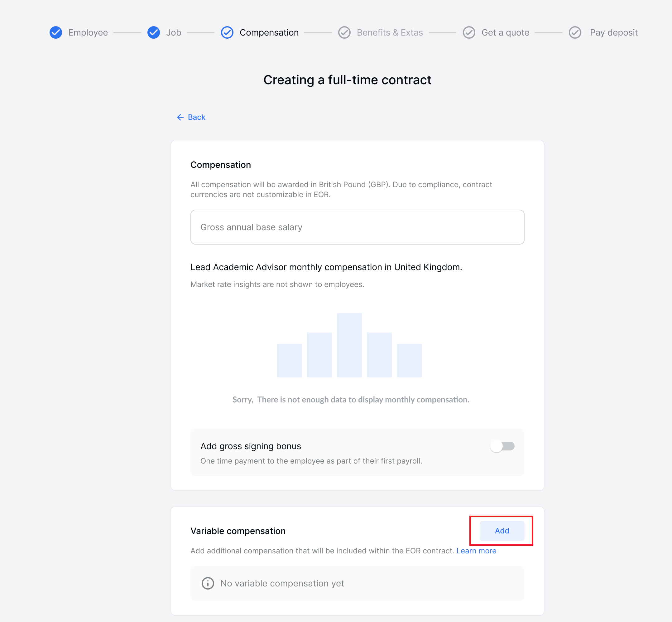
Task: Select the Pay deposit step label
Action: 614,32
